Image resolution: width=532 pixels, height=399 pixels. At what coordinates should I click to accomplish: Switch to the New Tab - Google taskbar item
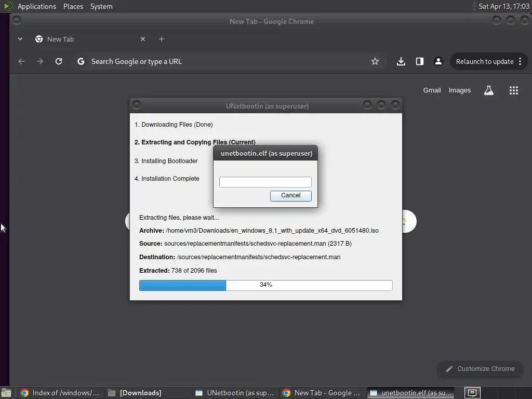[322, 393]
